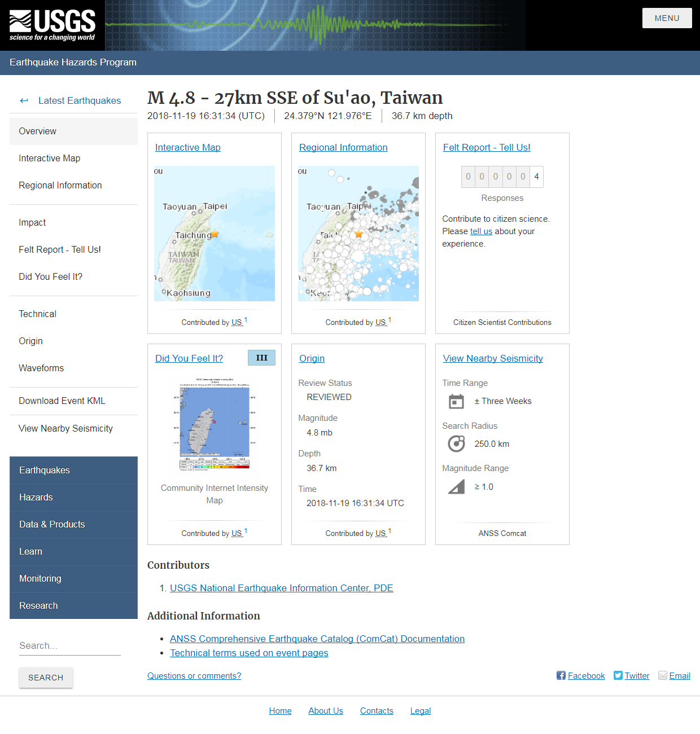Click the USGS logo
The height and width of the screenshot is (734, 700).
tap(53, 25)
